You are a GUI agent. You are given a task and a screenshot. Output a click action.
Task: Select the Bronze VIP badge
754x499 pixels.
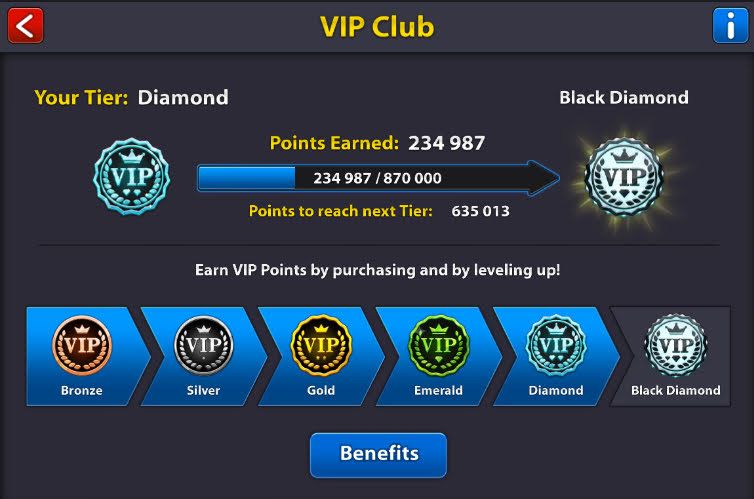pyautogui.click(x=82, y=345)
